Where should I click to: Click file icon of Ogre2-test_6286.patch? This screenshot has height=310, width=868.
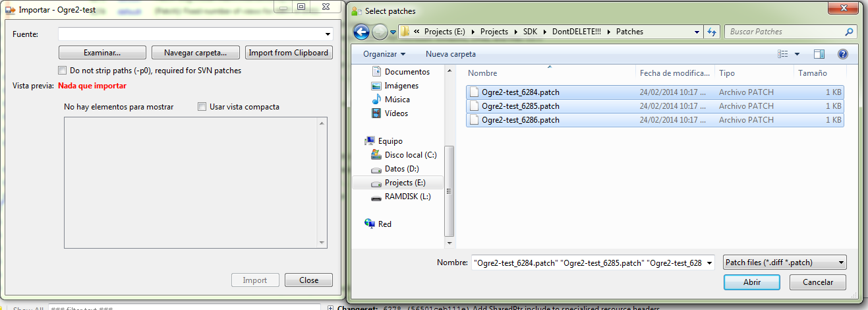tap(473, 120)
